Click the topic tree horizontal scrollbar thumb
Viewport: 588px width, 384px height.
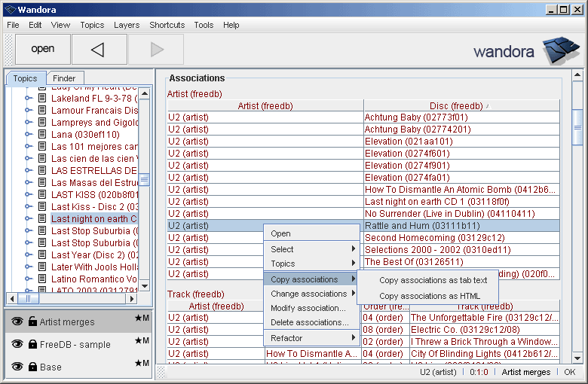tap(28, 299)
